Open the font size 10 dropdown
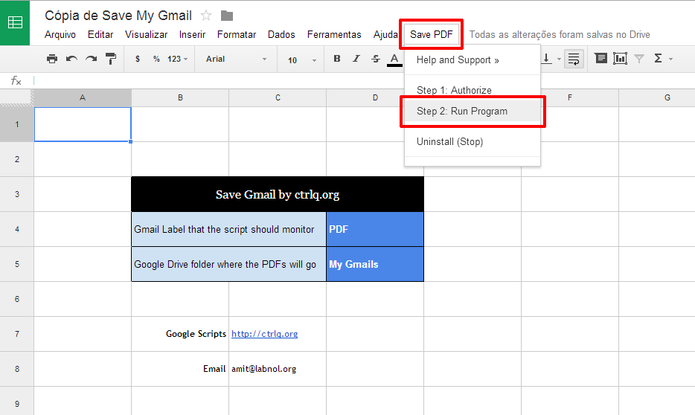 tap(302, 60)
